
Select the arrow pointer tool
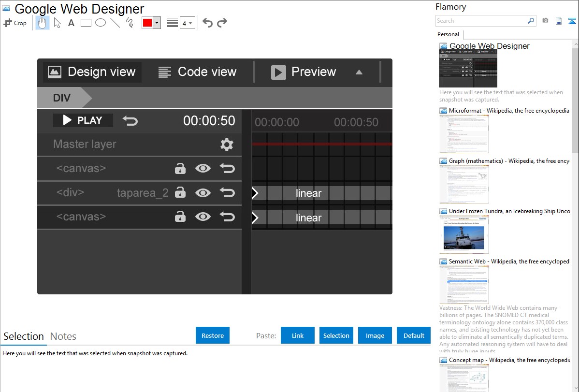(57, 23)
